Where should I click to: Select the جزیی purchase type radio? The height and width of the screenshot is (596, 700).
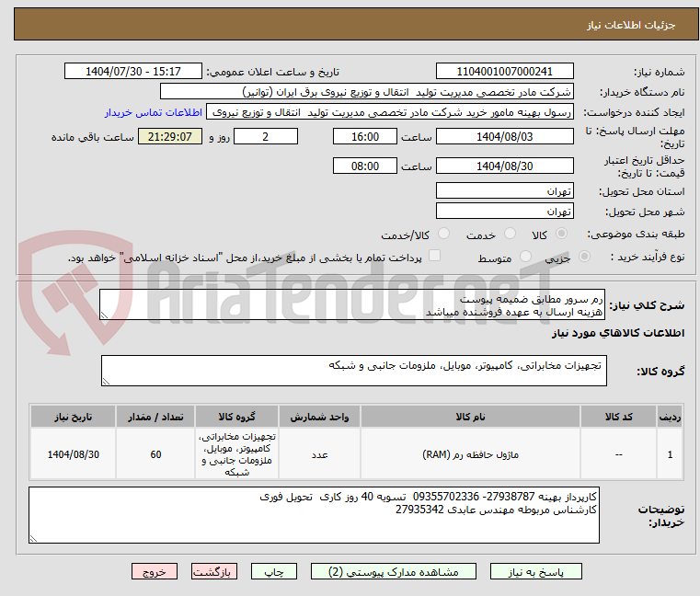pyautogui.click(x=584, y=257)
